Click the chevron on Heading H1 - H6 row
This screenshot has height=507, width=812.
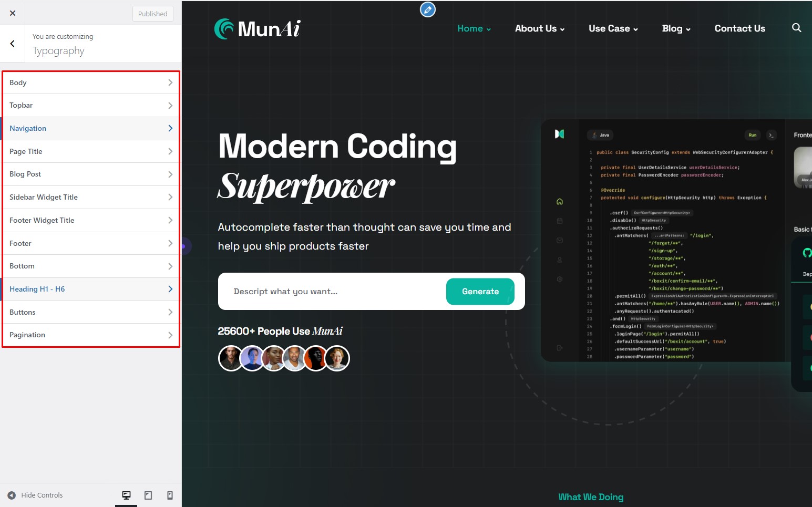coord(170,289)
